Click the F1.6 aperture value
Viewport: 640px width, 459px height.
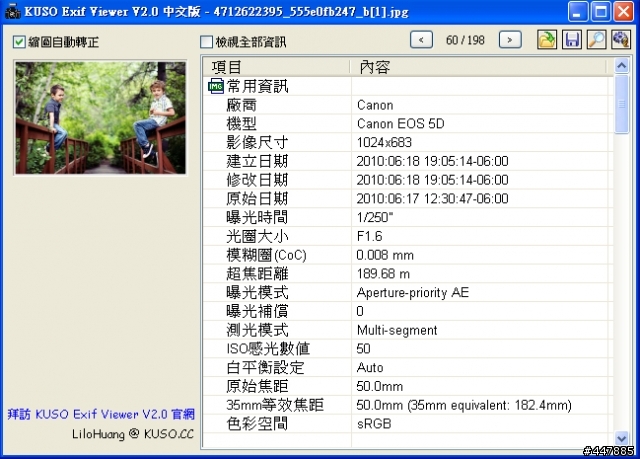369,236
